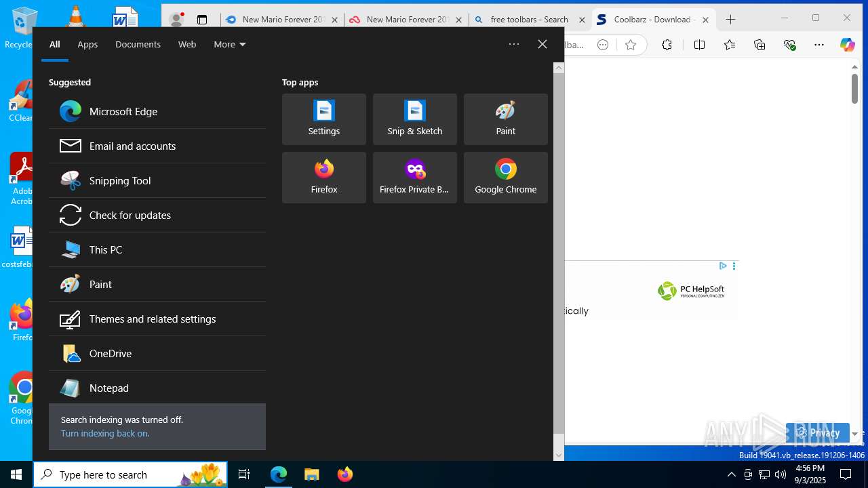Open Edge tab actions menu icon
The image size is (868, 488).
(202, 20)
